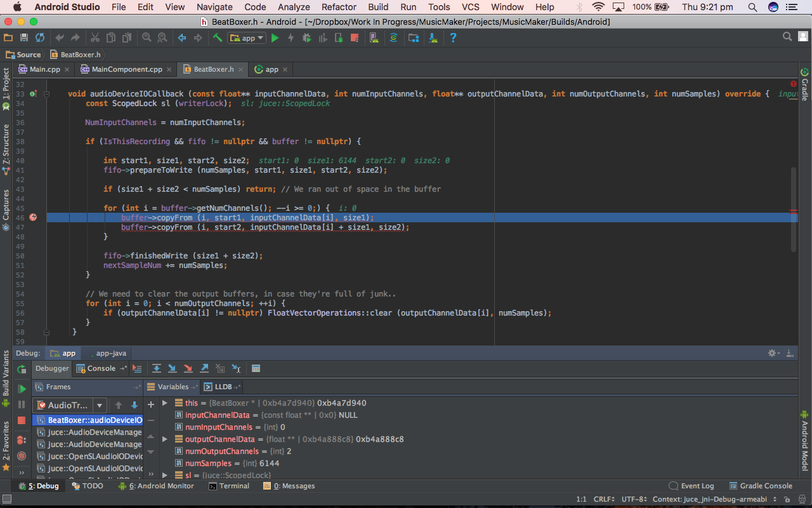812x508 pixels.
Task: Click the View Breakpoints double-dot icon
Action: 22,439
